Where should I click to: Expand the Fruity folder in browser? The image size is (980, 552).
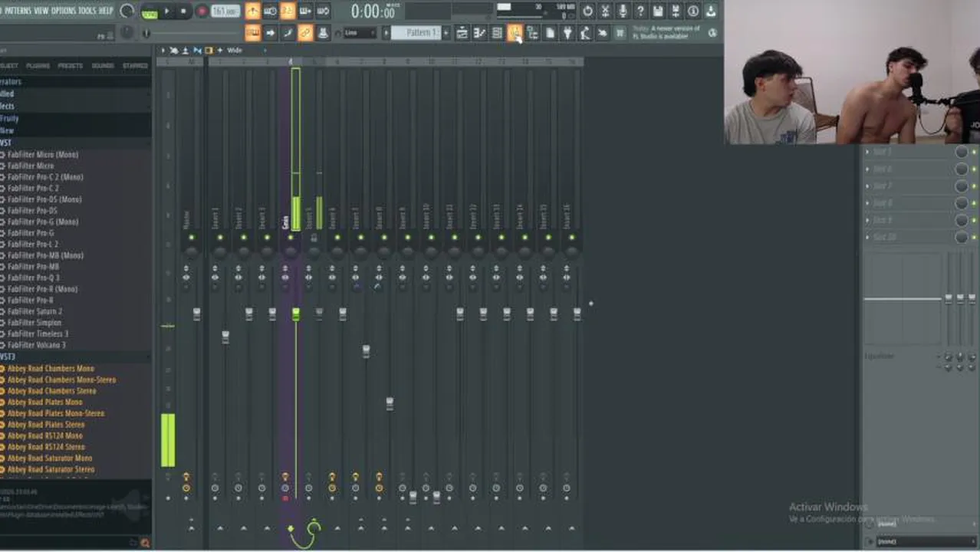click(9, 119)
